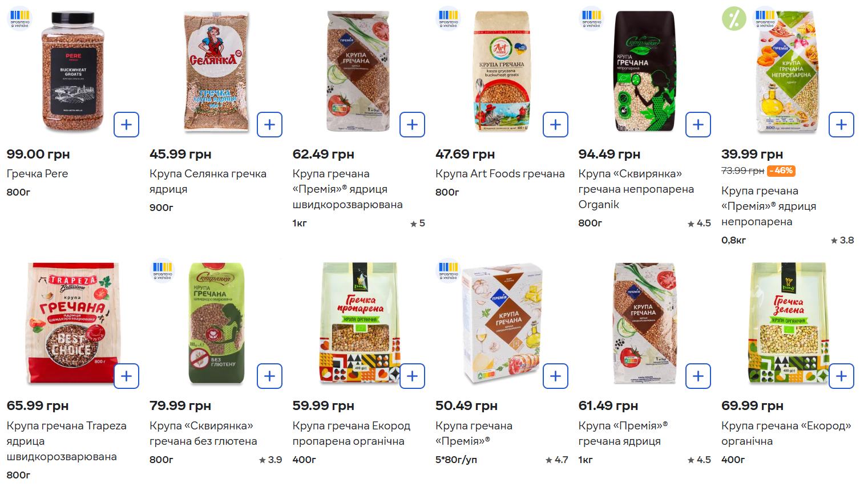This screenshot has height=487, width=868.
Task: Click the Селянка buckwheat package image
Action: pyautogui.click(x=216, y=71)
